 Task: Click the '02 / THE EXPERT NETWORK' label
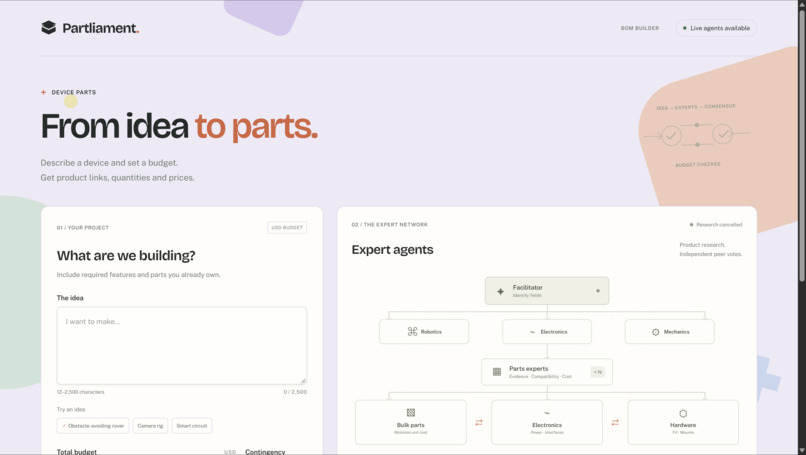click(390, 225)
